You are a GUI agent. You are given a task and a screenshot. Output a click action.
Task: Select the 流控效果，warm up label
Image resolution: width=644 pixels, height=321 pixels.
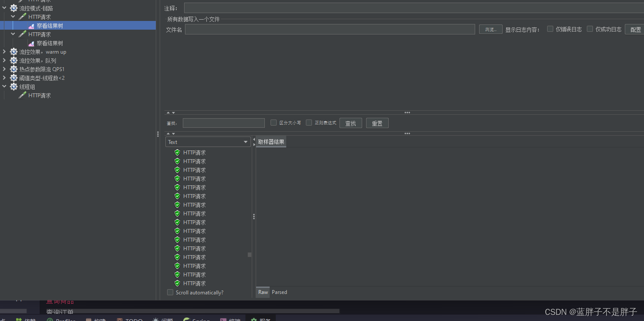[x=43, y=52]
